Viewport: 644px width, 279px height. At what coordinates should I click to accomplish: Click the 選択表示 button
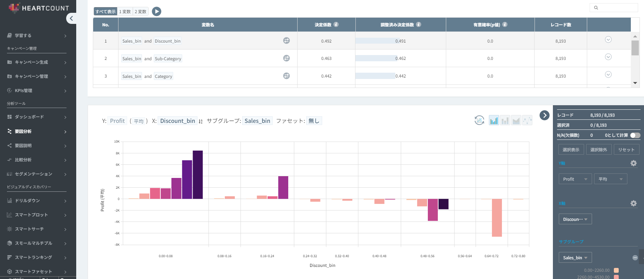(x=571, y=150)
